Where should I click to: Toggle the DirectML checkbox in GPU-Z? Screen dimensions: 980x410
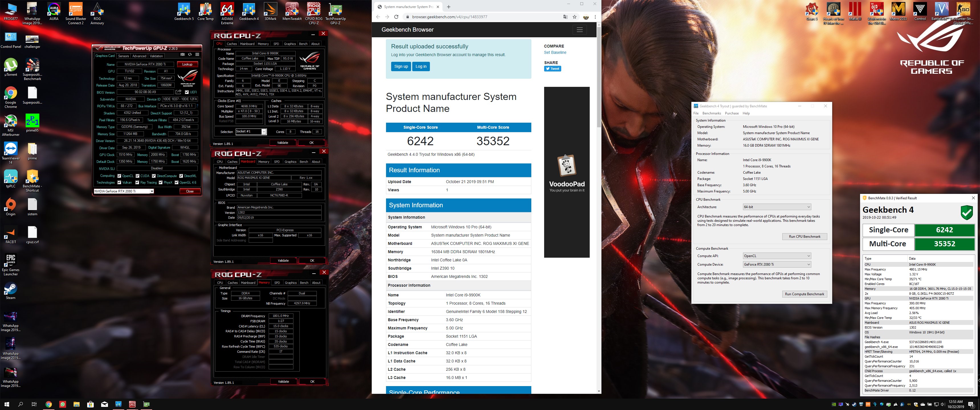(x=181, y=176)
